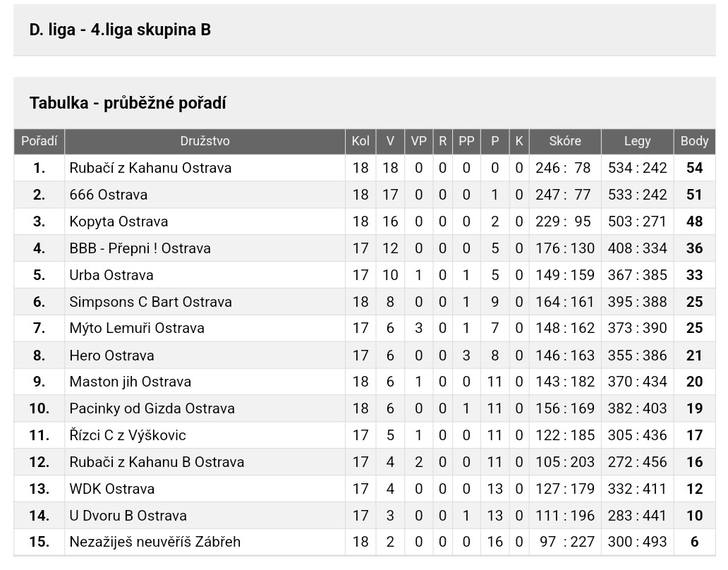
Task: Click the Pořadí column header
Action: coord(39,141)
